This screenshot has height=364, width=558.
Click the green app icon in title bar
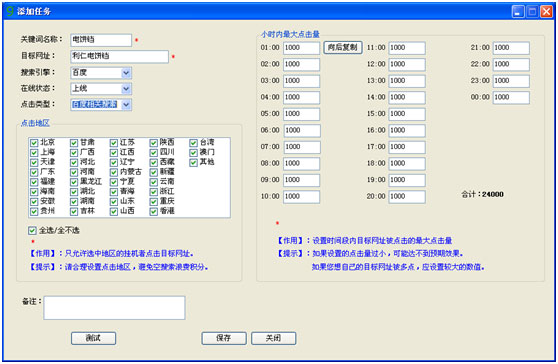(x=10, y=11)
